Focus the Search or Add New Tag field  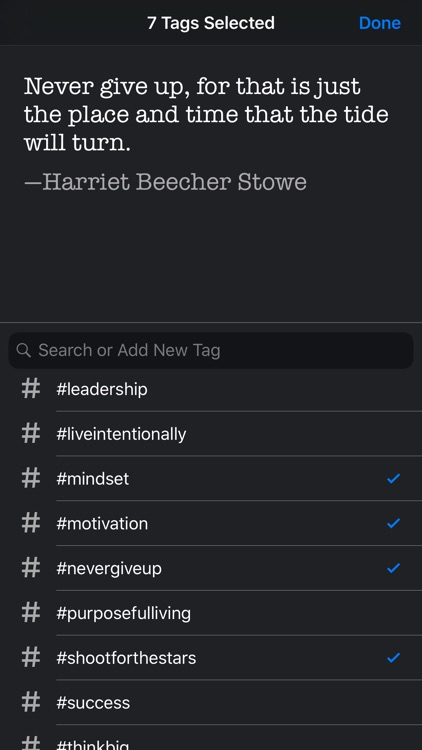coord(211,350)
